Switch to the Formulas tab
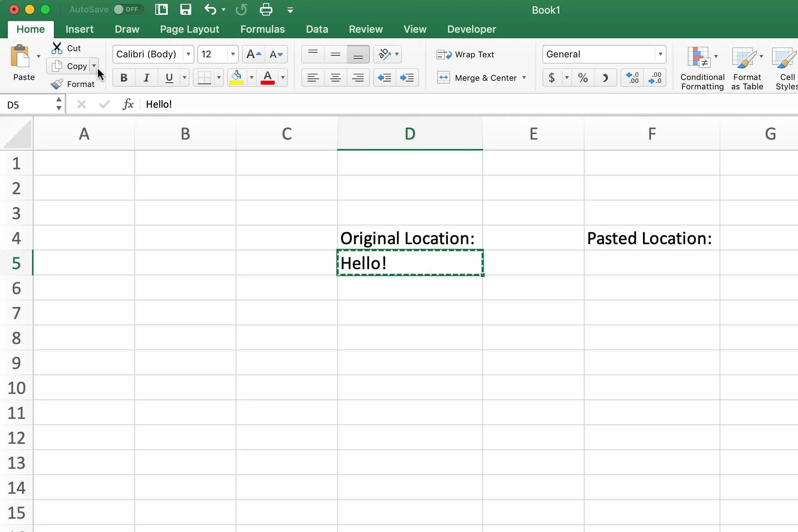 [262, 29]
